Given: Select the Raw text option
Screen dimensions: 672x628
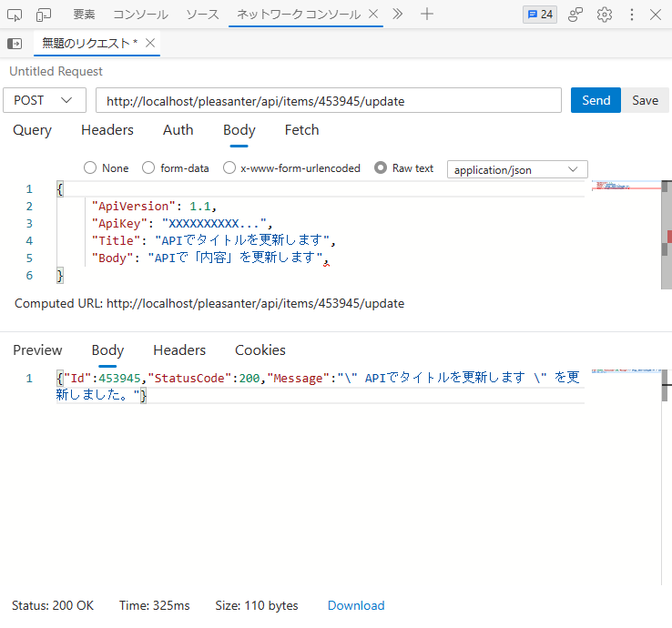Looking at the screenshot, I should click(380, 168).
